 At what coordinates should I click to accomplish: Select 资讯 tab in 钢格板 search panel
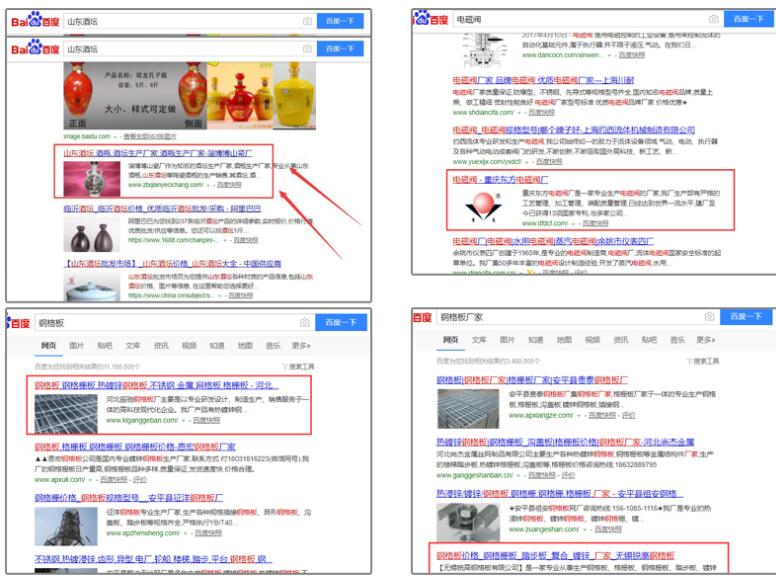pyautogui.click(x=161, y=345)
